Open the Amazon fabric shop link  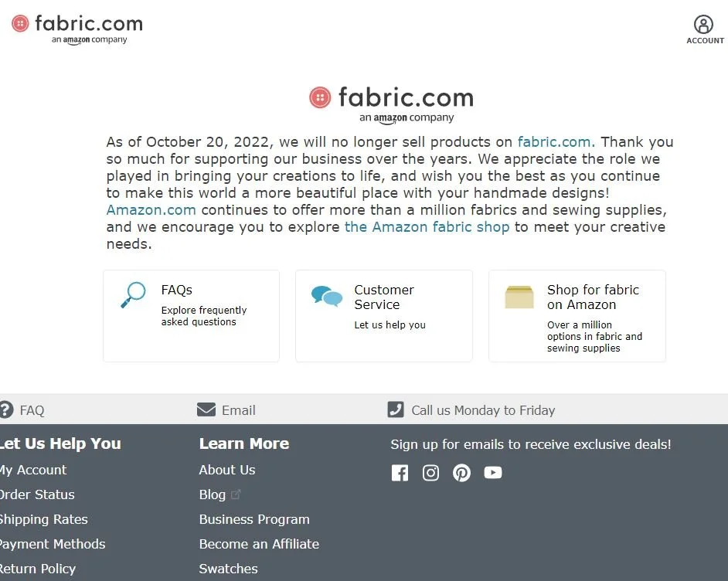click(x=427, y=227)
